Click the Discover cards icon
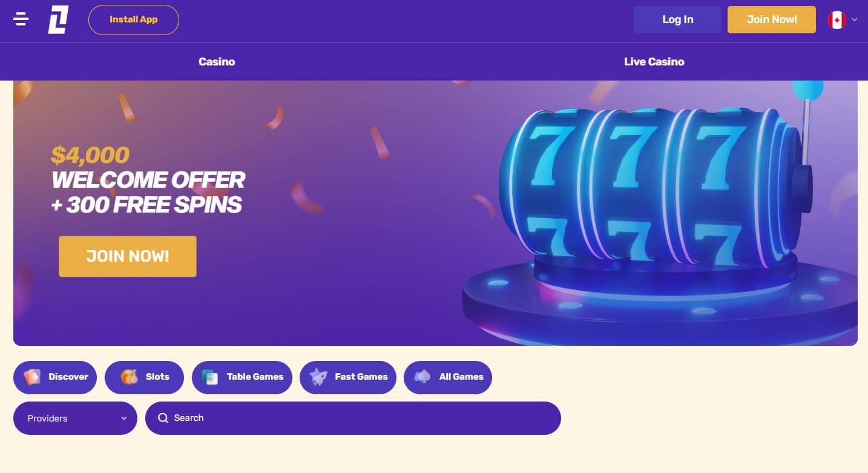The image size is (868, 473). click(32, 377)
